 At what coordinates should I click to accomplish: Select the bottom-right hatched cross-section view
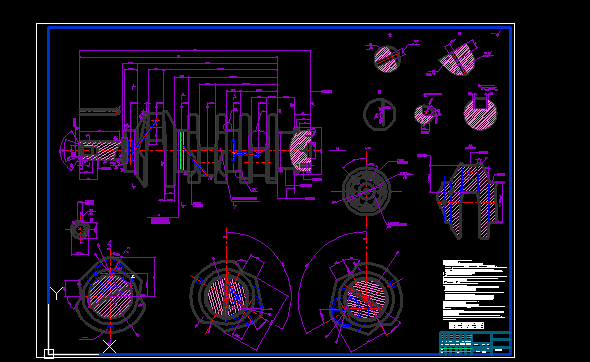click(366, 299)
